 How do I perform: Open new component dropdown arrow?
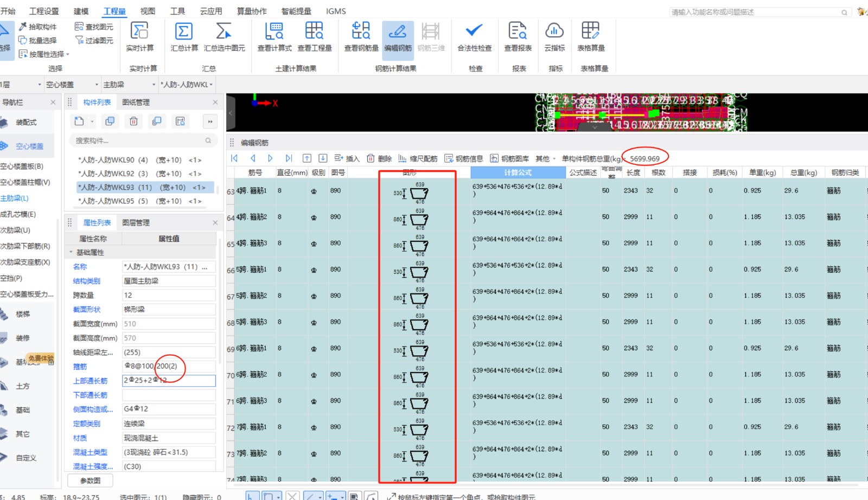click(92, 121)
